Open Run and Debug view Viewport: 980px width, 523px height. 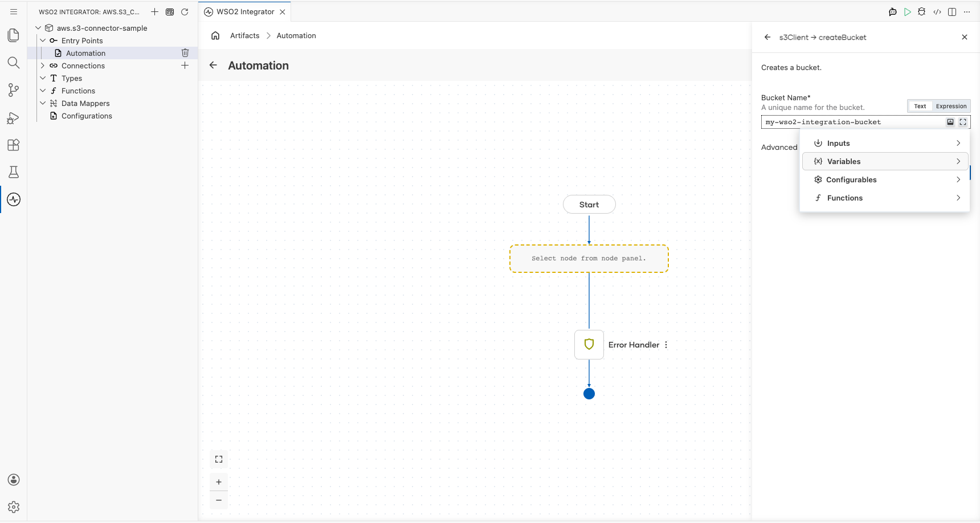coord(14,117)
